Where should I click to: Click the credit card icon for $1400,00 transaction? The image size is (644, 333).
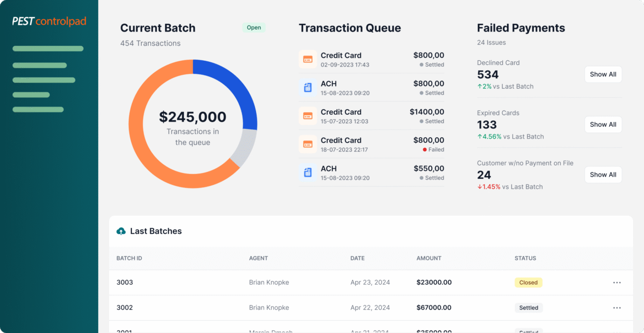307,116
